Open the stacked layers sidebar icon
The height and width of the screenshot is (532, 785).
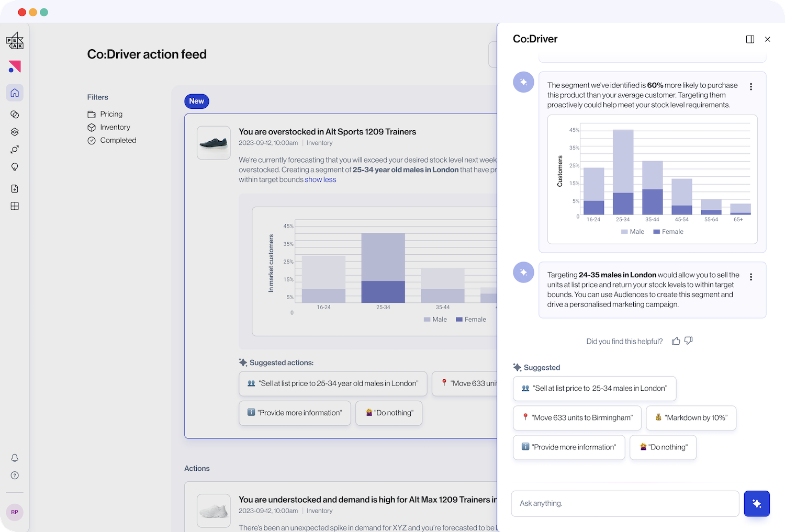(x=15, y=132)
